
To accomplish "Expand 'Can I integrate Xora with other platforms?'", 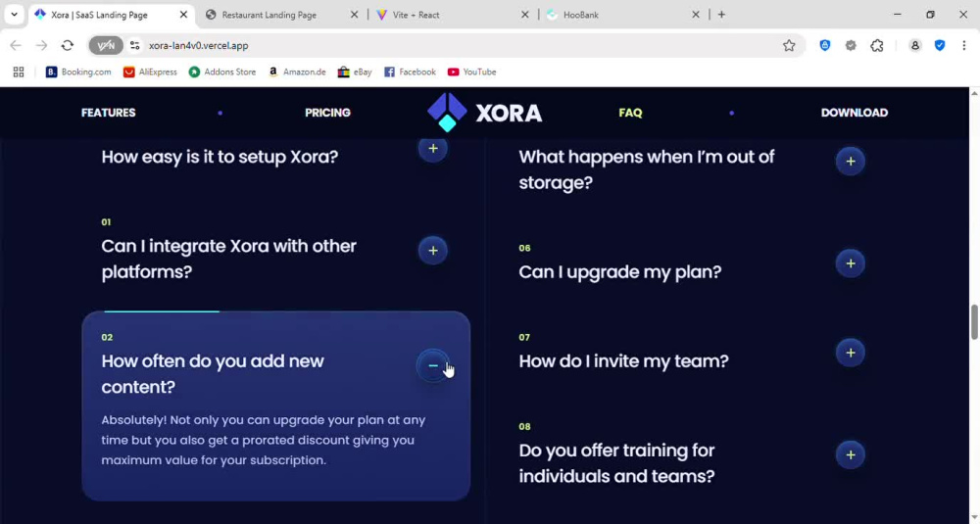I will pos(433,251).
